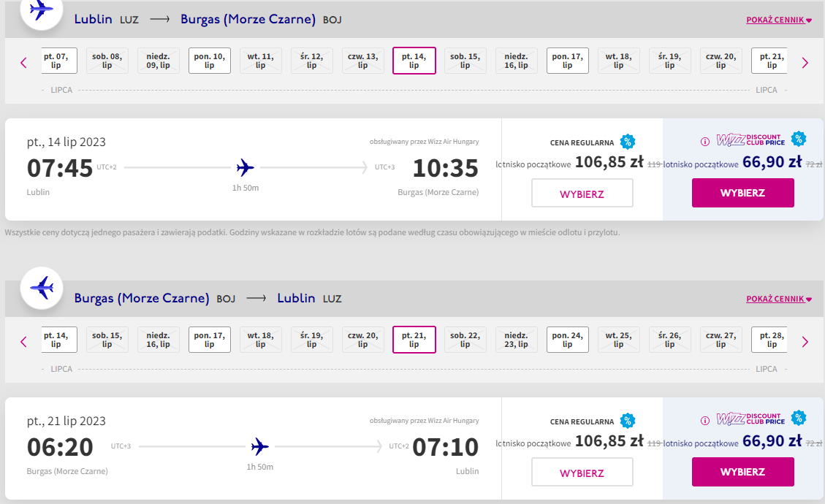
Task: Select return date pt. 28, lip
Action: 772,340
